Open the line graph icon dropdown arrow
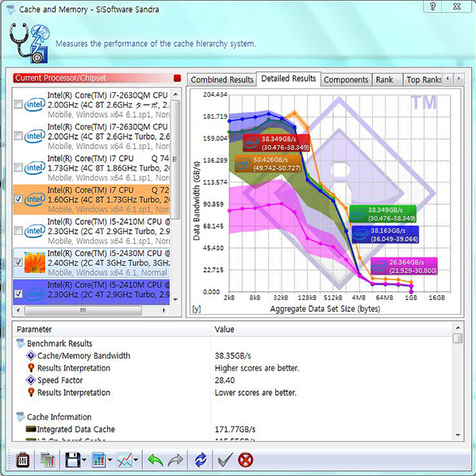This screenshot has height=476, width=476. coord(136,460)
